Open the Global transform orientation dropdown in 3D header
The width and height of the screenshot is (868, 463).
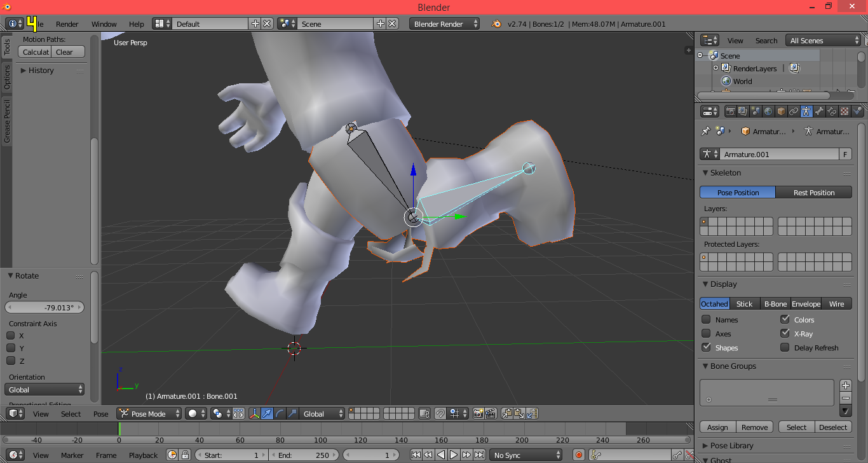click(322, 414)
